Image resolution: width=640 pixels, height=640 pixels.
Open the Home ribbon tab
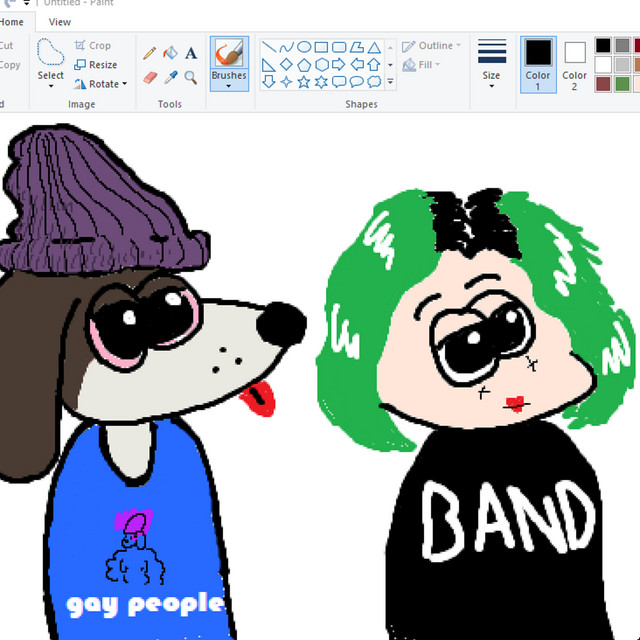click(12, 22)
